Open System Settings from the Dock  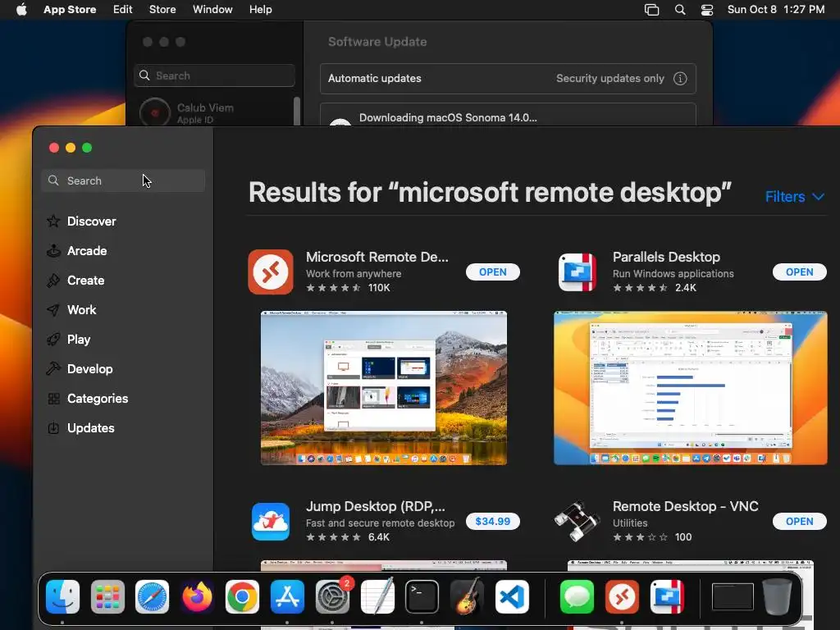[332, 597]
